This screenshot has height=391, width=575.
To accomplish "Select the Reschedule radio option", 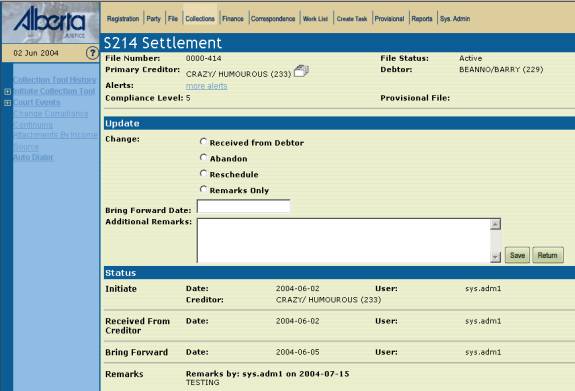I will point(203,173).
